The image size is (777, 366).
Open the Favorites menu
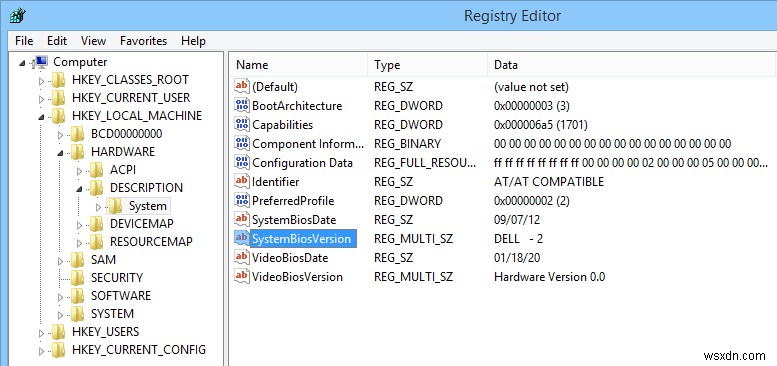tap(143, 41)
